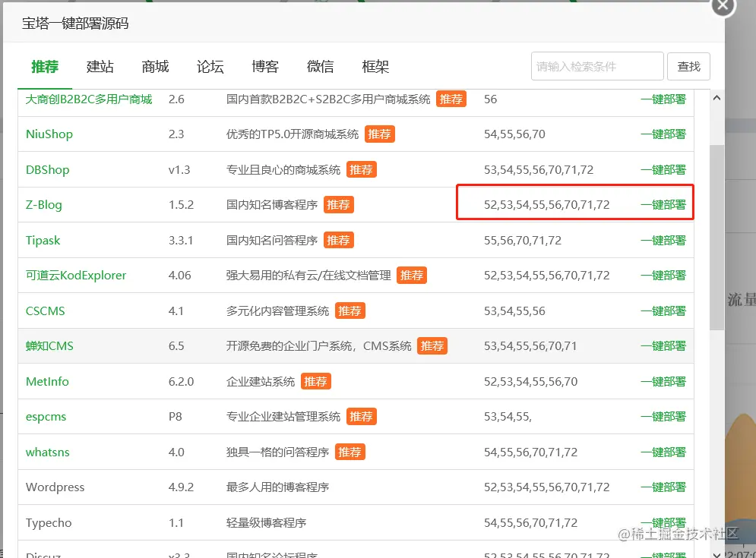Open the 蝉知CMS name link

(49, 346)
